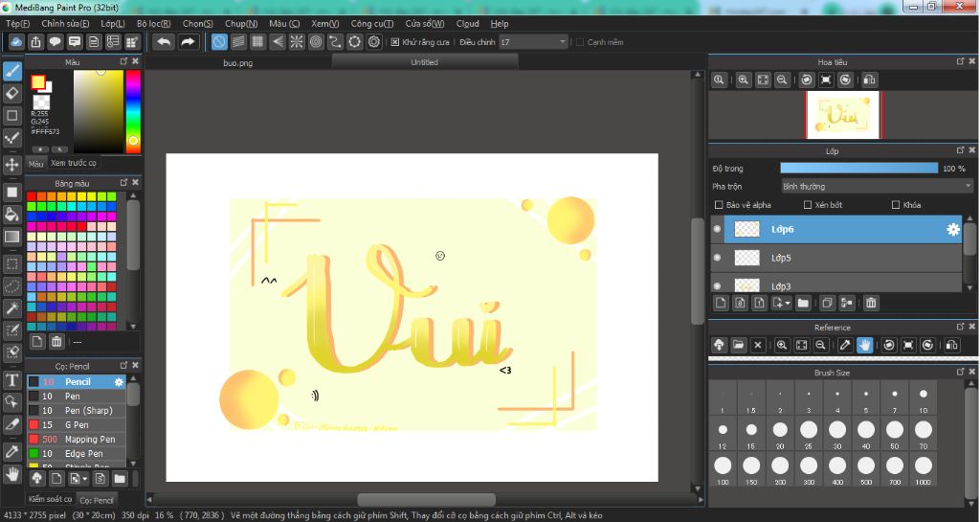Pick a shade in color square
The height and width of the screenshot is (522, 980).
99,111
